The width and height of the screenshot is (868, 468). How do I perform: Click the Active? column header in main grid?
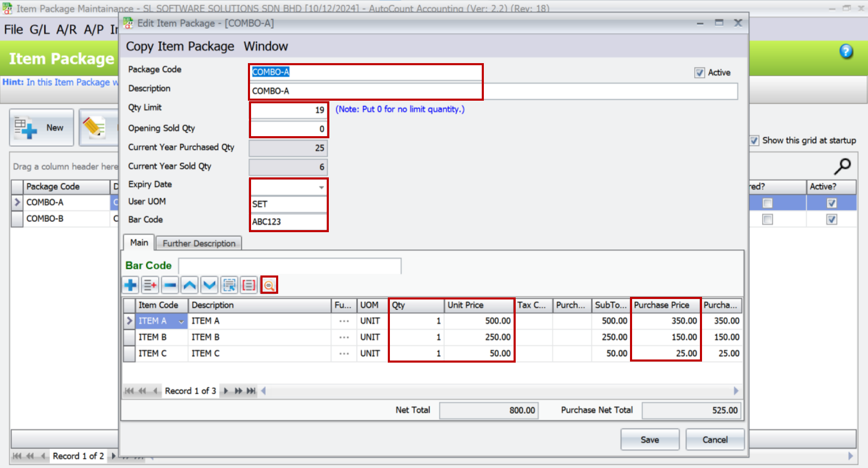coord(831,187)
